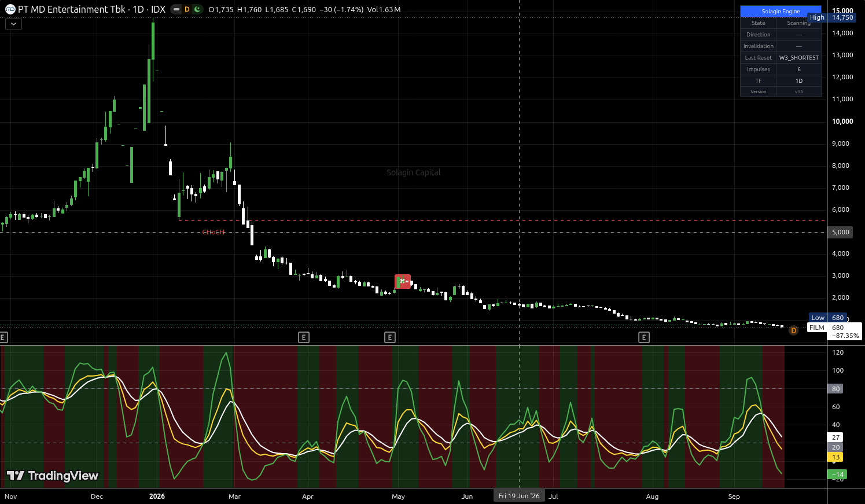Click the 2026 label on the time axis

tap(157, 496)
